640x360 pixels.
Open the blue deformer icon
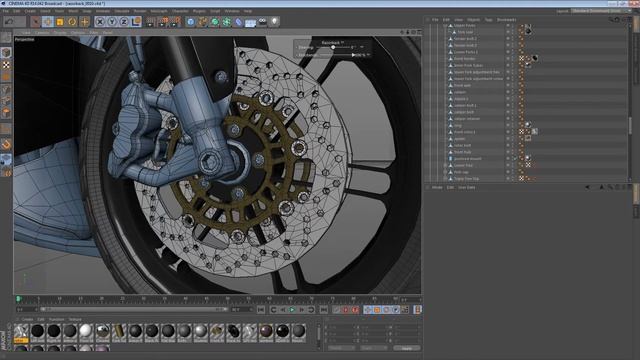(x=238, y=21)
